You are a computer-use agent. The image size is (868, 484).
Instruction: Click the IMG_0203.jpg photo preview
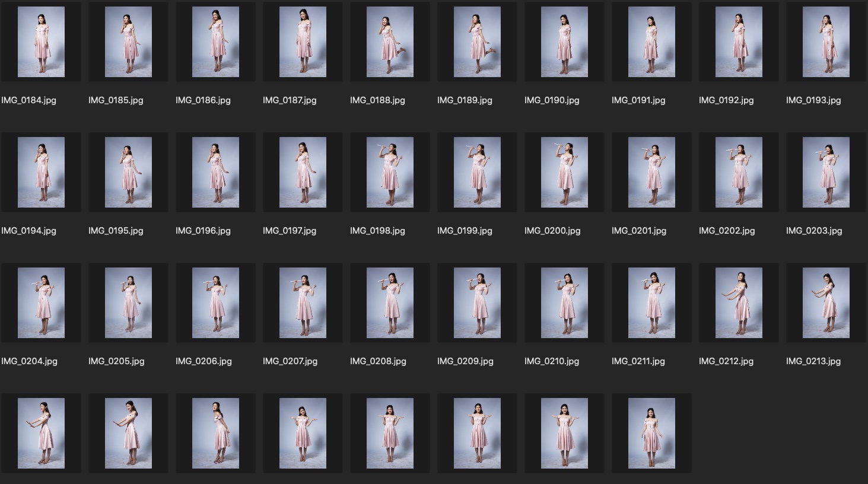pos(826,173)
